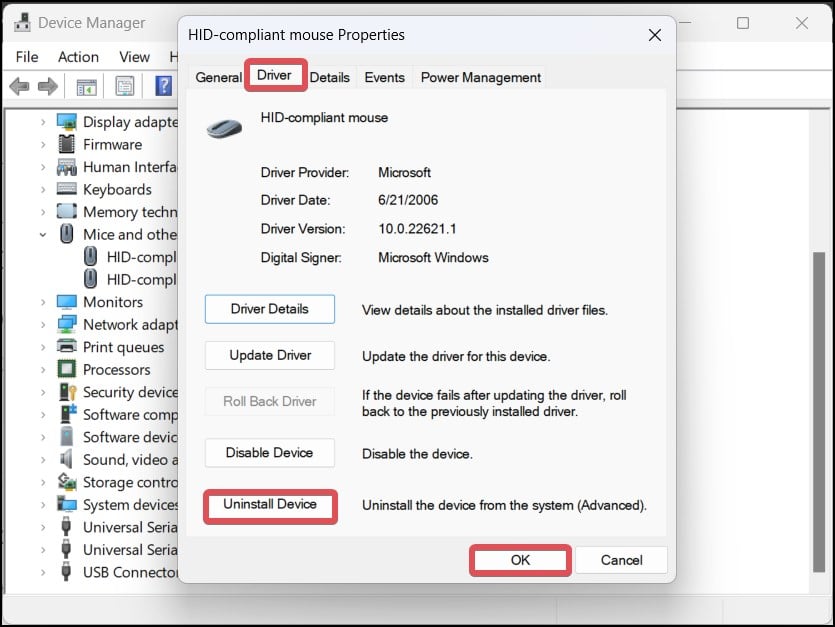Viewport: 835px width, 627px height.
Task: Click the Network adapters icon
Action: tap(67, 324)
